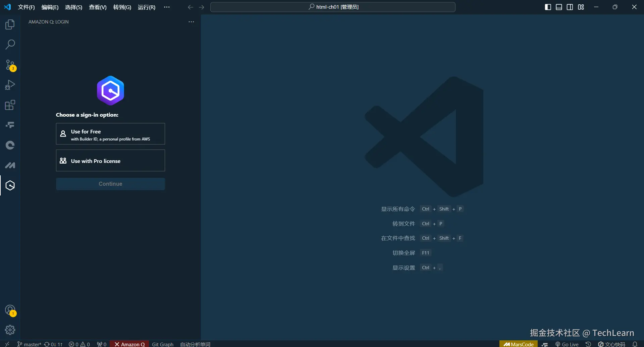Image resolution: width=644 pixels, height=347 pixels.
Task: Open Source Control view with 3 changes
Action: pyautogui.click(x=10, y=65)
